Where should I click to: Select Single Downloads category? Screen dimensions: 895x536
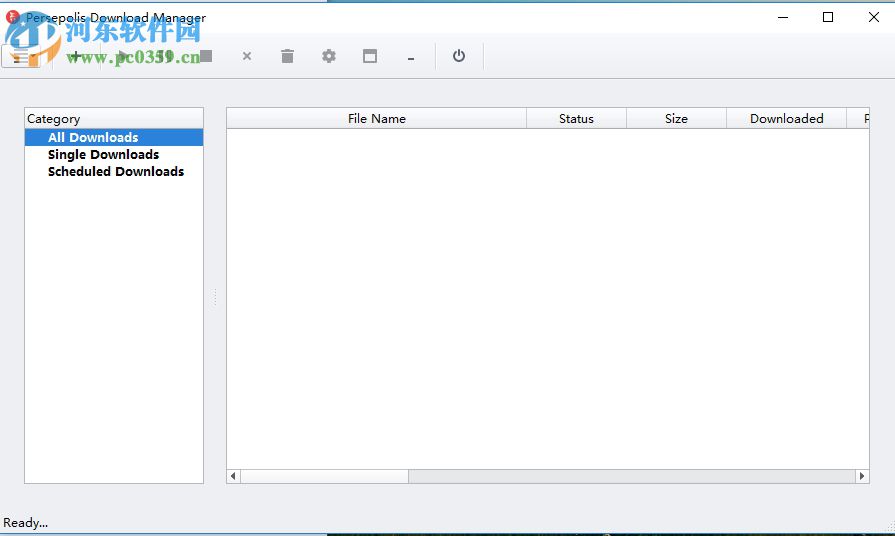coord(114,155)
